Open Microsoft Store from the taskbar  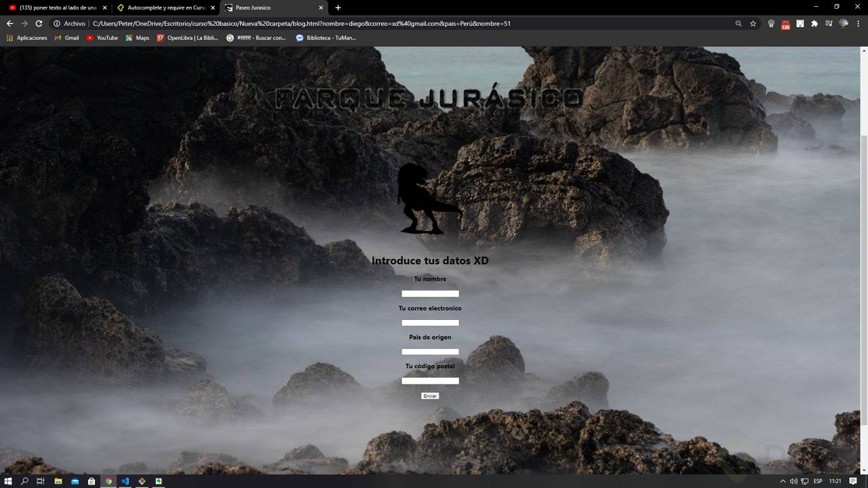point(92,481)
